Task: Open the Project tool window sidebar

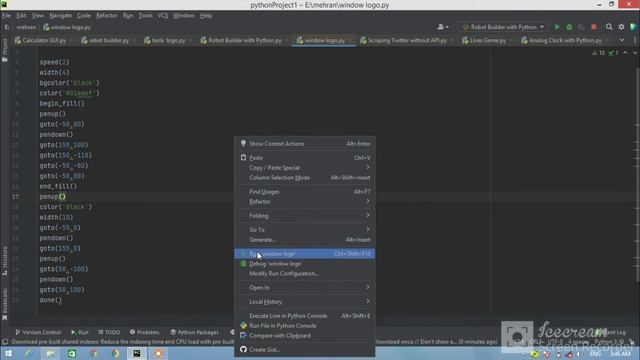Action: click(4, 50)
